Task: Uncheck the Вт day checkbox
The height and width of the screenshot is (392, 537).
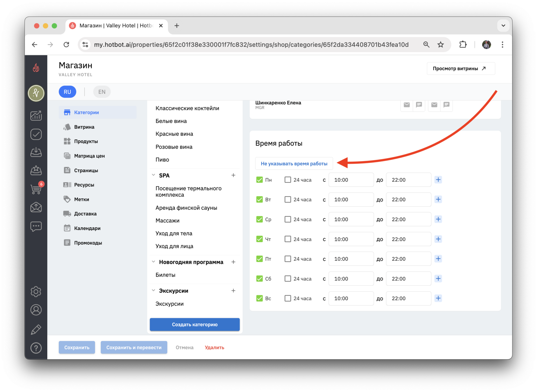Action: (x=260, y=199)
